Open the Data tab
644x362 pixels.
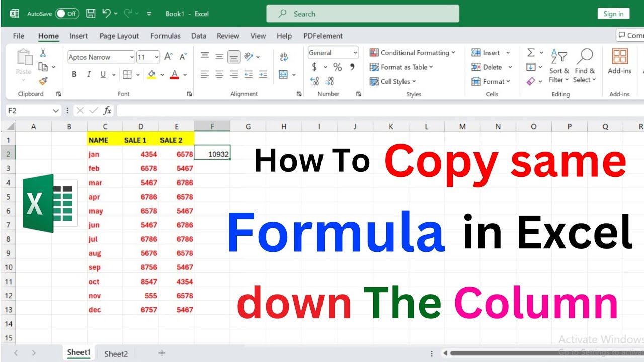199,36
